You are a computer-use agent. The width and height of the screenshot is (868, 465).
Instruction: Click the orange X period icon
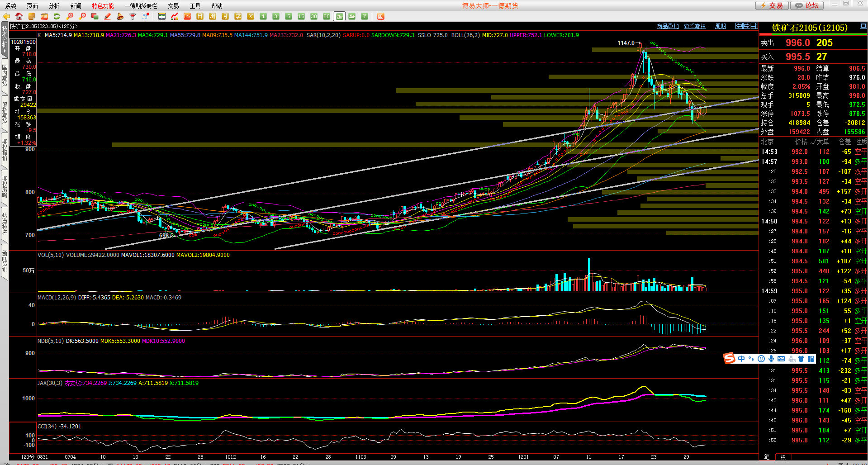coord(251,16)
